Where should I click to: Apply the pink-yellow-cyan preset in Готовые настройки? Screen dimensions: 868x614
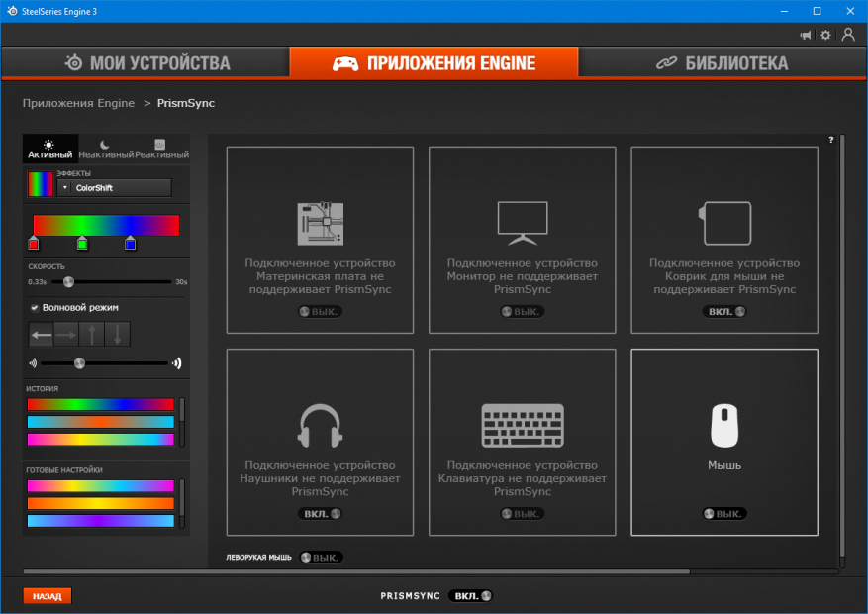(101, 486)
